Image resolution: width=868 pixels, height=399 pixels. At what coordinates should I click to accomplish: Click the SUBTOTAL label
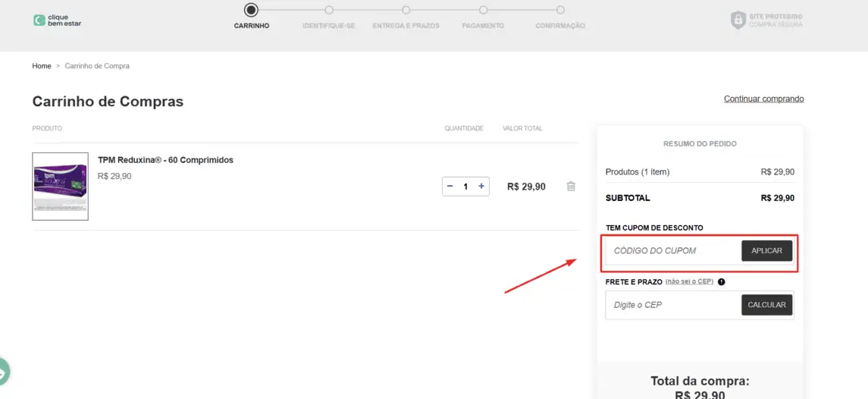click(628, 198)
